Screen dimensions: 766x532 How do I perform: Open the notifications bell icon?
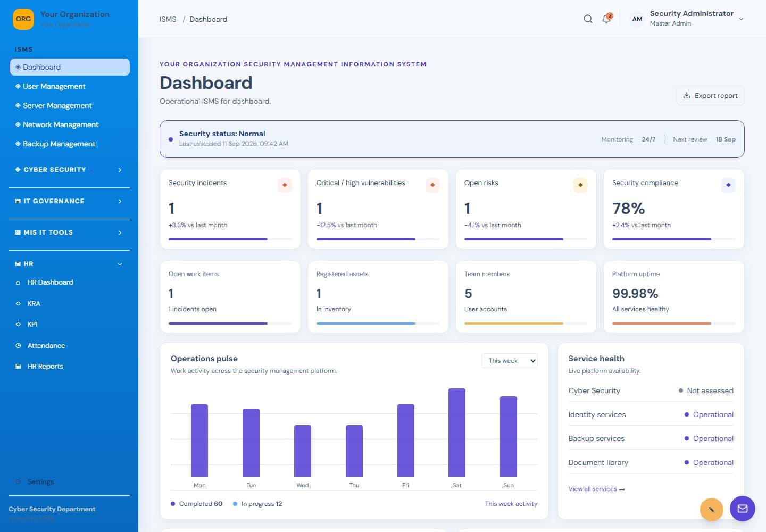pyautogui.click(x=606, y=19)
